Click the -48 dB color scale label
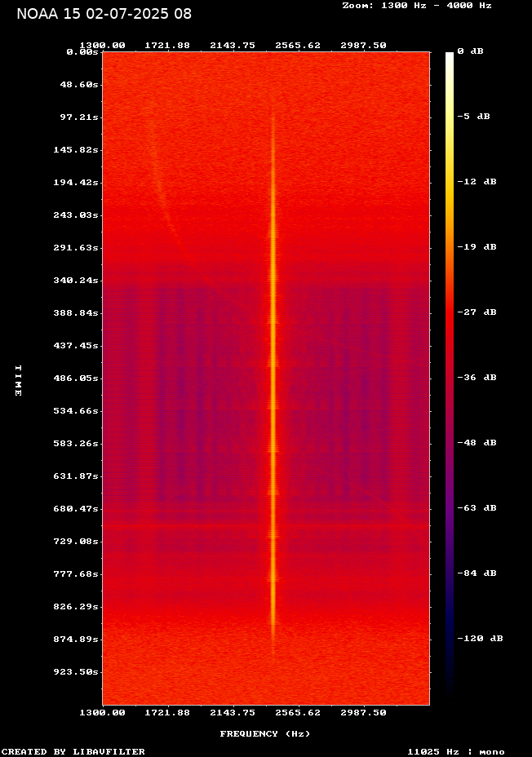Image resolution: width=532 pixels, height=757 pixels. pyautogui.click(x=477, y=443)
